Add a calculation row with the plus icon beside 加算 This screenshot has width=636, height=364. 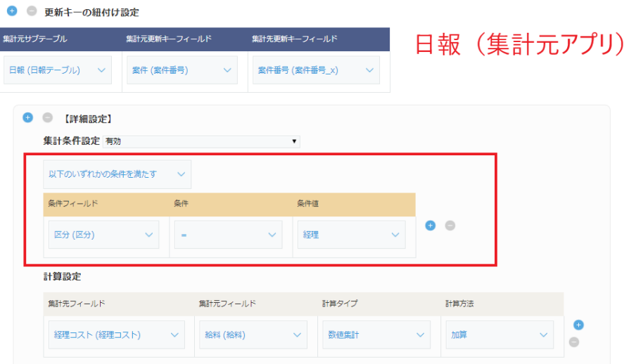[x=578, y=325]
